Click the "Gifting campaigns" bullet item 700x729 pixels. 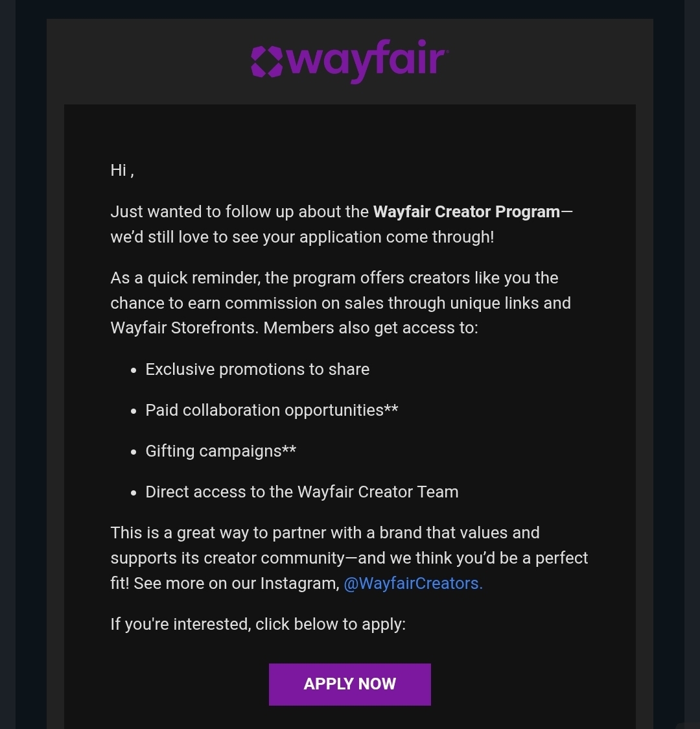tap(214, 451)
